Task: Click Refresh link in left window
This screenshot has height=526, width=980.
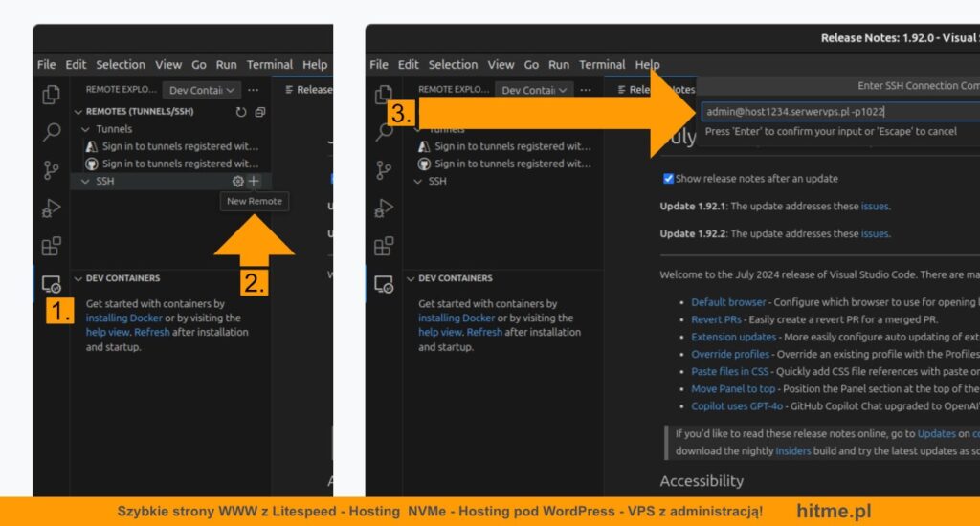Action: click(152, 333)
